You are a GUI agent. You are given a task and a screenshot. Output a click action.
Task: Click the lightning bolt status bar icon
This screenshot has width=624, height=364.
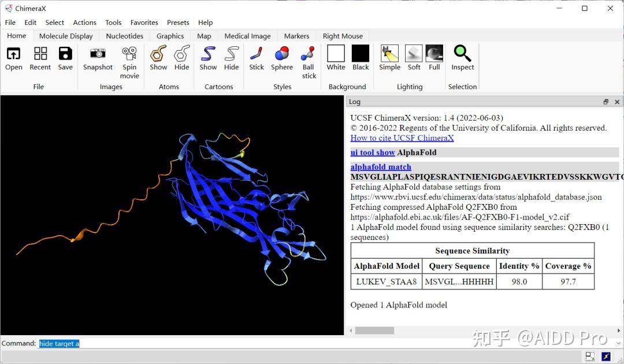pos(606,356)
